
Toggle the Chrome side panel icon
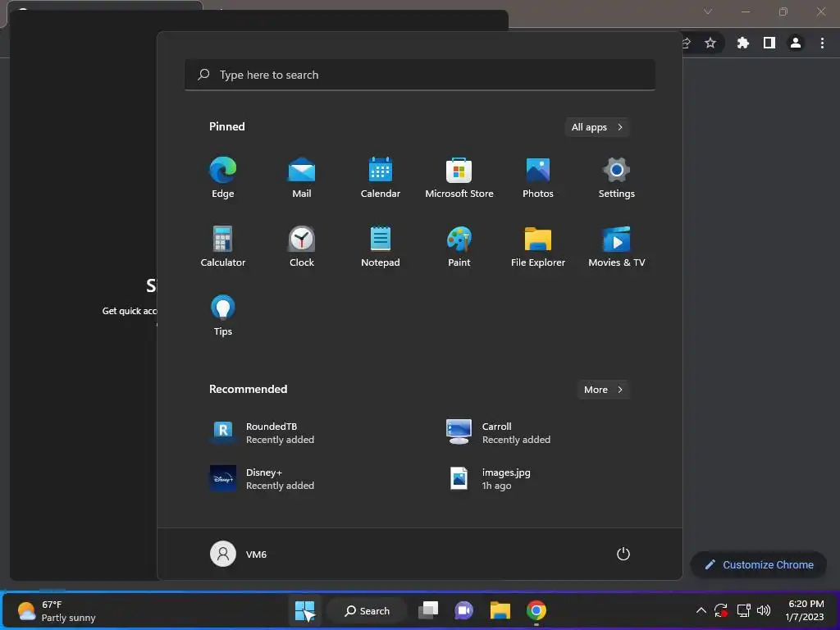[x=769, y=43]
